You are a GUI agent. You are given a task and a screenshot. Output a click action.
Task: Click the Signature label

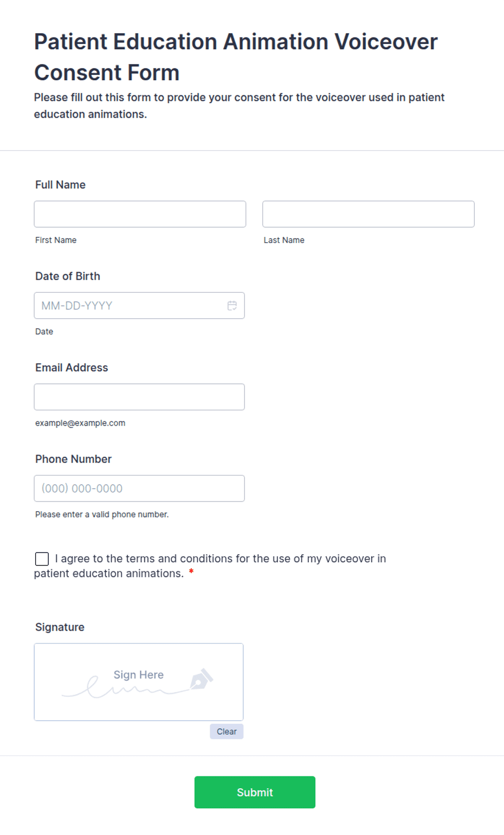tap(60, 627)
